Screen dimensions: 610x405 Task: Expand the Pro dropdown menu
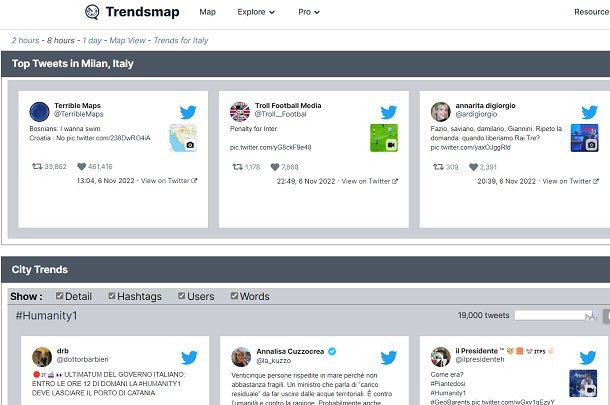pos(309,12)
